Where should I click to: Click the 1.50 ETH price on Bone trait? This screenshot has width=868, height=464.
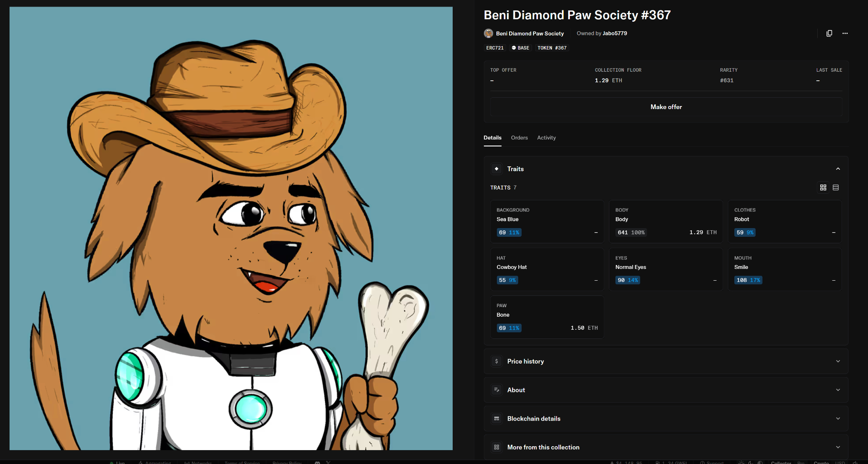[x=584, y=328]
